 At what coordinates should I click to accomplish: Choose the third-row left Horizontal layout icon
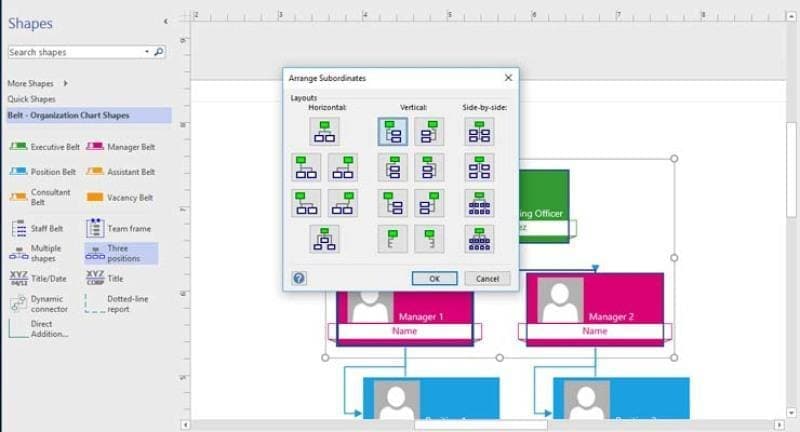306,203
